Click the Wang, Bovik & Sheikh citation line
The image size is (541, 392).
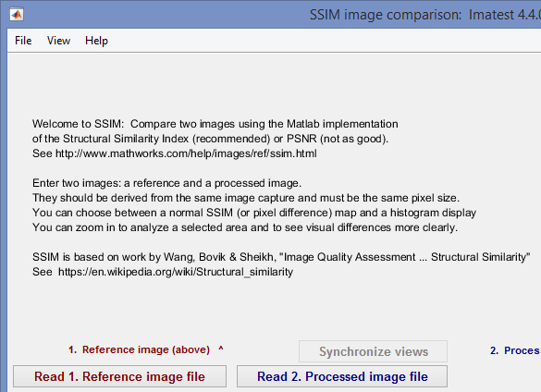(x=281, y=257)
